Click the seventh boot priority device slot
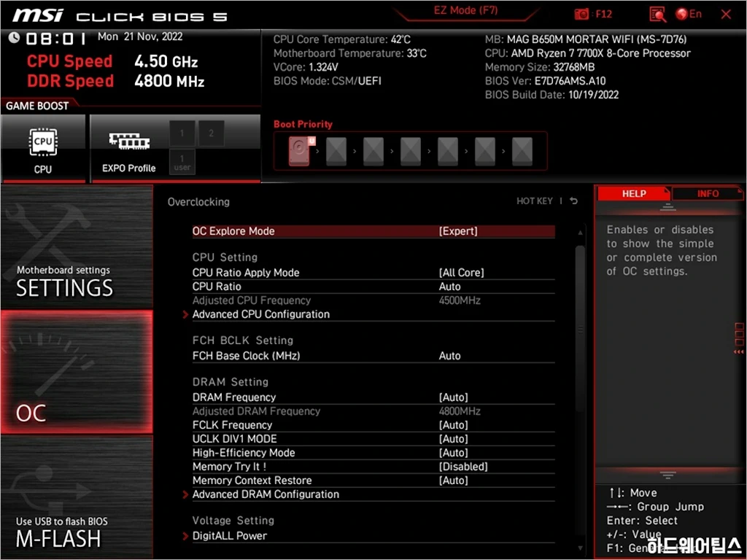The width and height of the screenshot is (747, 560). pyautogui.click(x=522, y=152)
